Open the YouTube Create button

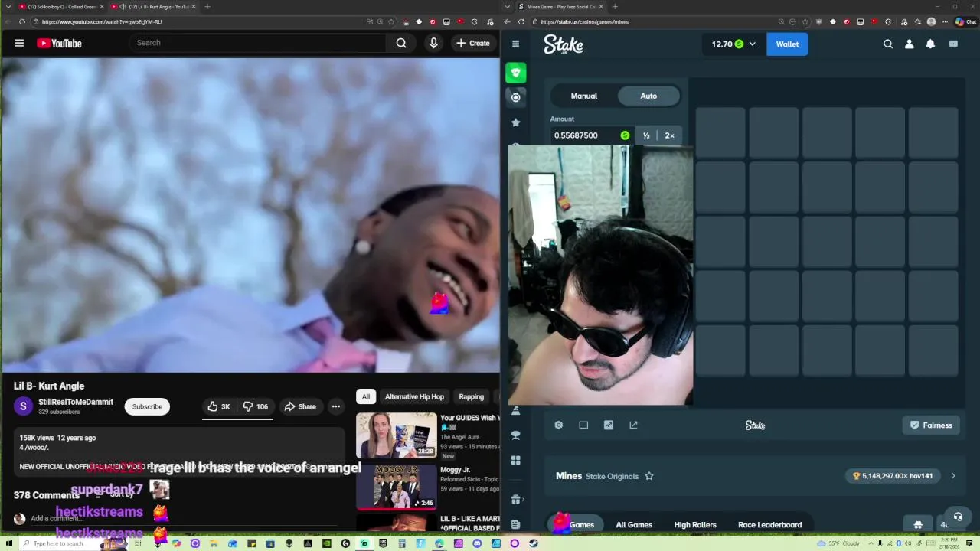472,43
